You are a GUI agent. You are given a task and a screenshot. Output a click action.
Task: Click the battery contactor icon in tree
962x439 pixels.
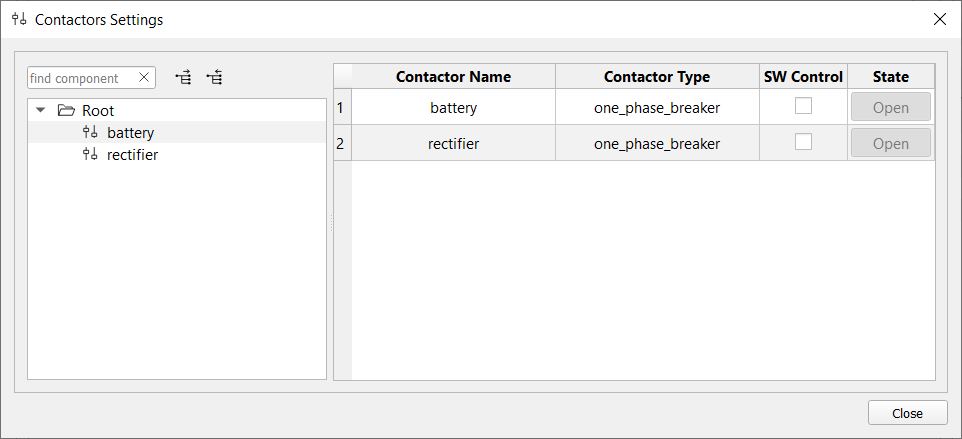(90, 132)
